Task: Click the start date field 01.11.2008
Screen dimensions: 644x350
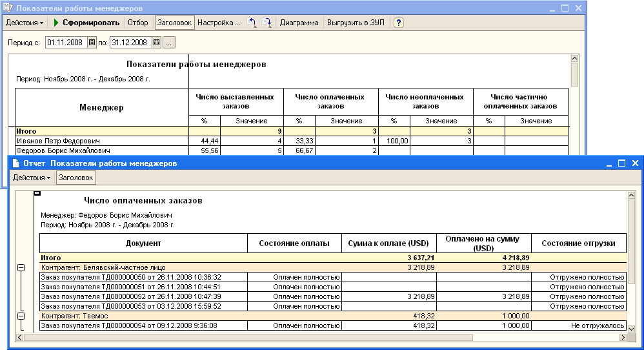Action: pos(66,43)
